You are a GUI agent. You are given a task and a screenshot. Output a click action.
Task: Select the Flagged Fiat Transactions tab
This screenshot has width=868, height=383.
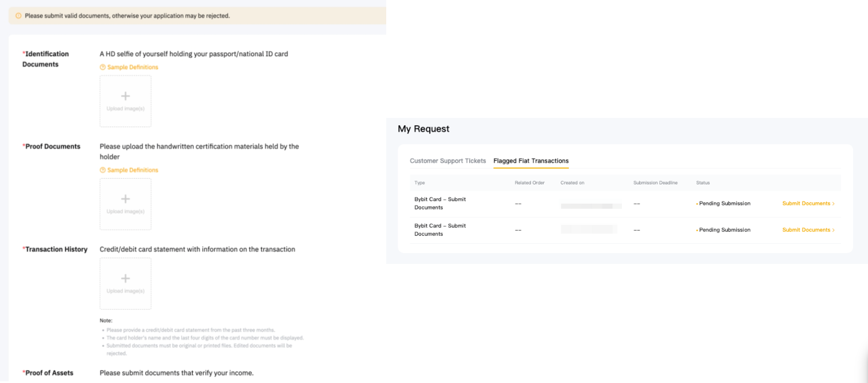[530, 161]
